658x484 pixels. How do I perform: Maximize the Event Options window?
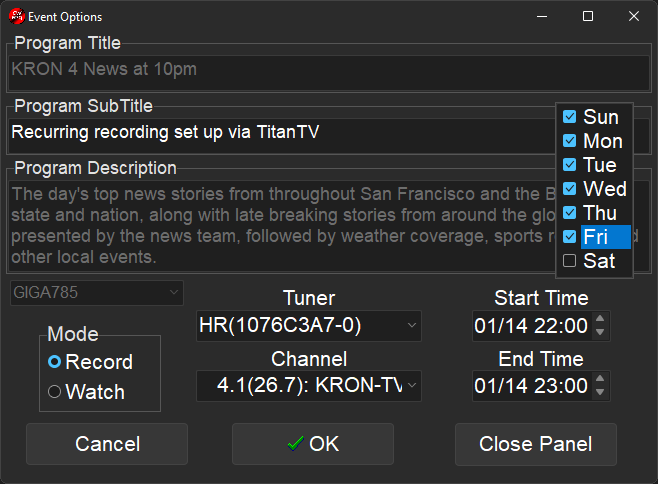[588, 16]
